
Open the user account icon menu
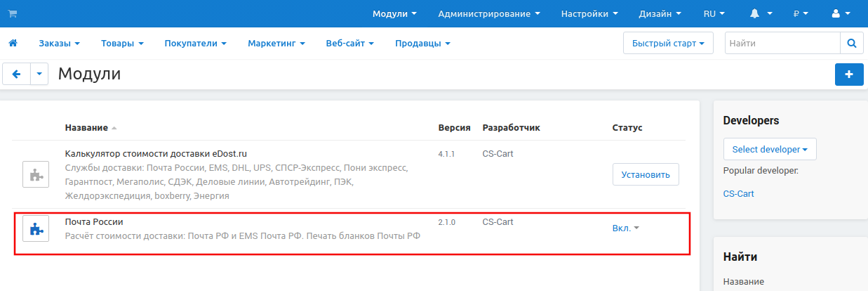click(x=839, y=13)
